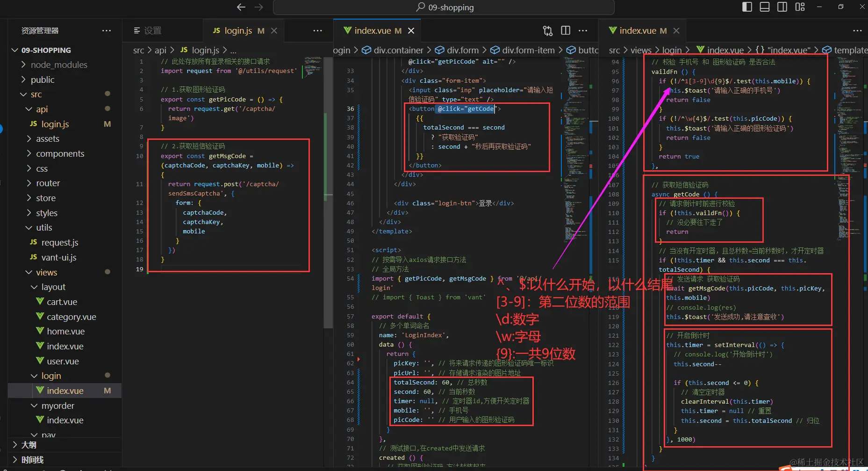
Task: Click "index.vue" object in right breadcrumb
Action: click(789, 50)
